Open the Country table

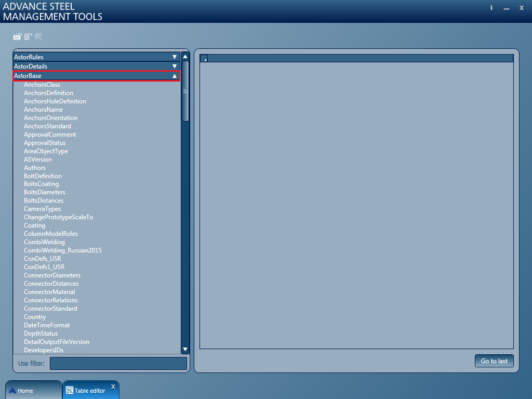click(35, 317)
